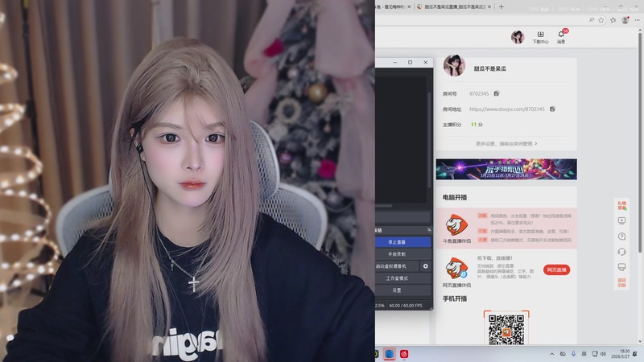Open the volume control in system tray
This screenshot has width=644, height=362.
pyautogui.click(x=603, y=354)
